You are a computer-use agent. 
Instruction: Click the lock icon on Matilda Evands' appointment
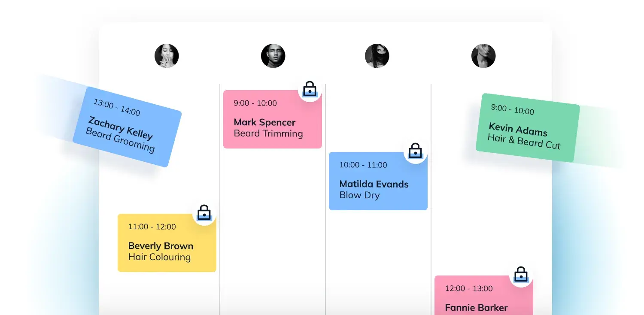click(415, 151)
